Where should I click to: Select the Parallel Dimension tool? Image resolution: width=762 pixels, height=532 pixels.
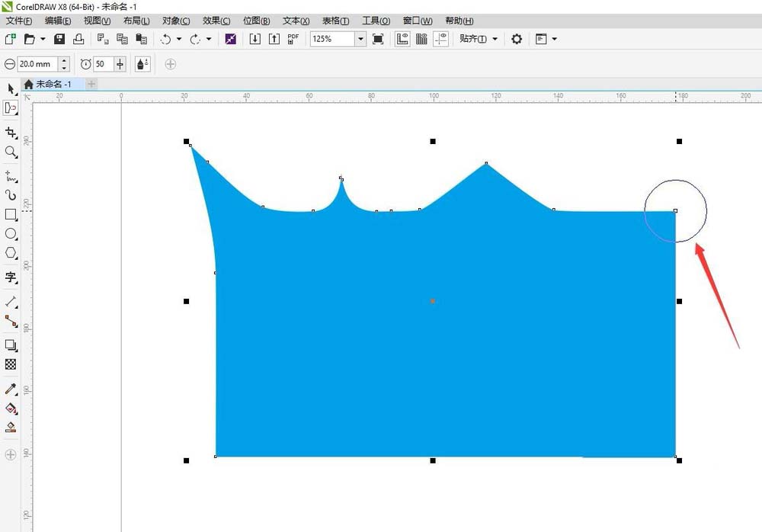click(x=11, y=302)
